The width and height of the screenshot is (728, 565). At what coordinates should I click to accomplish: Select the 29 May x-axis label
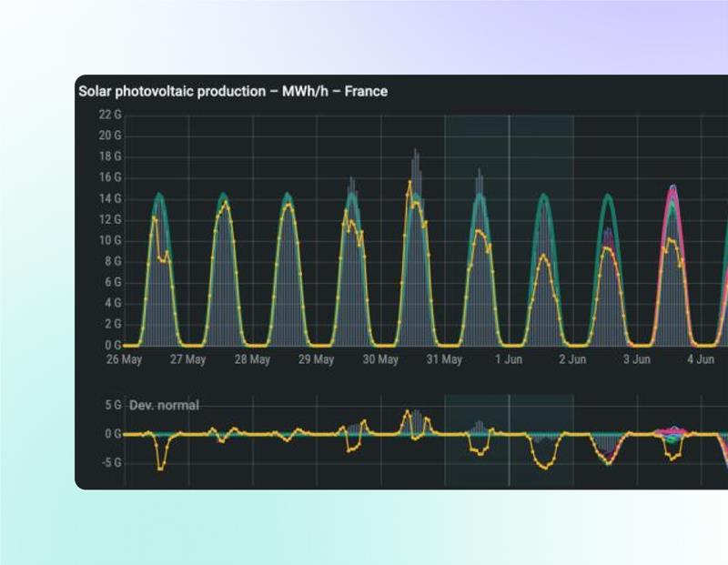pyautogui.click(x=317, y=359)
